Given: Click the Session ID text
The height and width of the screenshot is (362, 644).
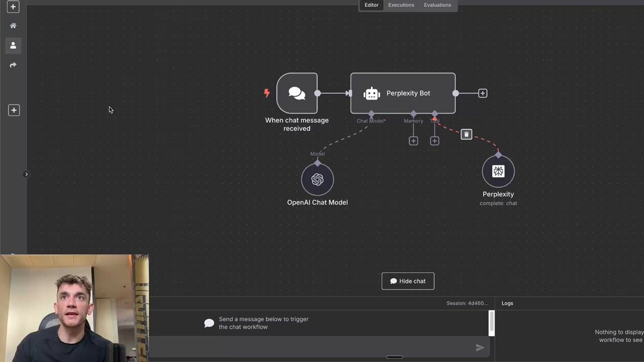Looking at the screenshot, I should tap(467, 303).
